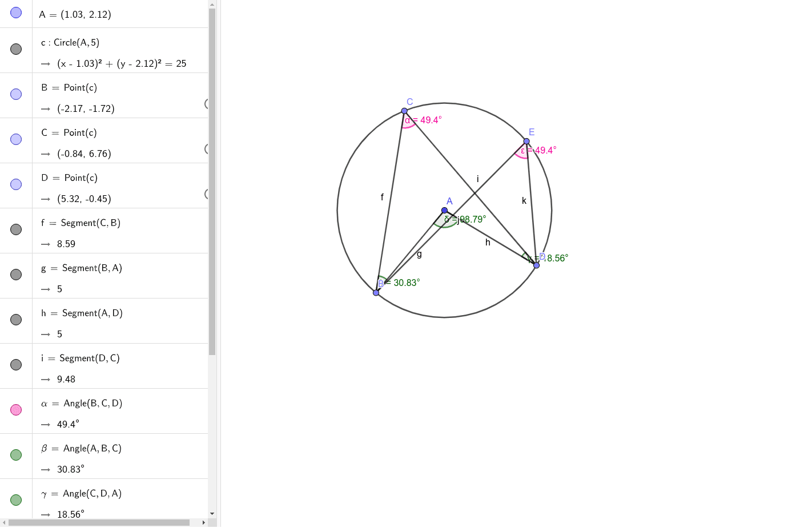Toggle the green marble for angle β

(x=15, y=455)
